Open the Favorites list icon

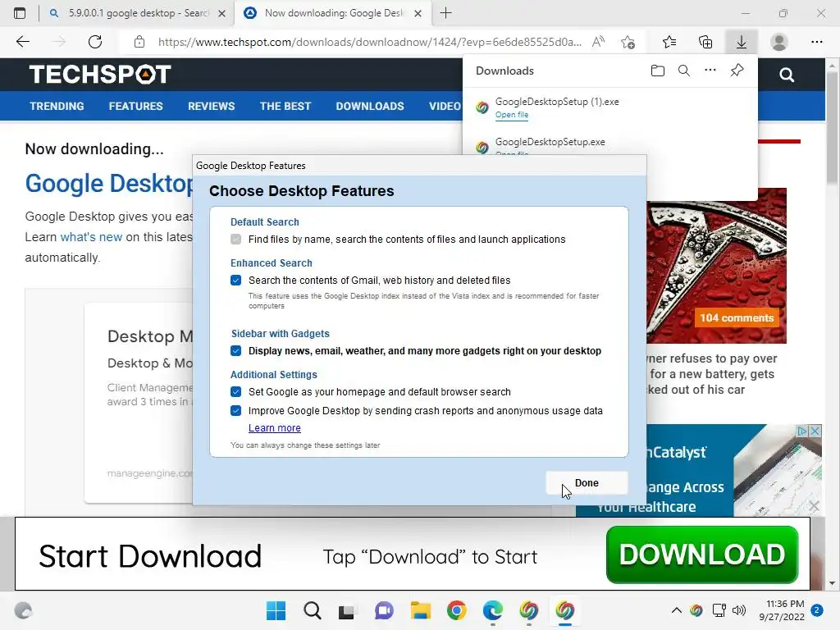[669, 42]
